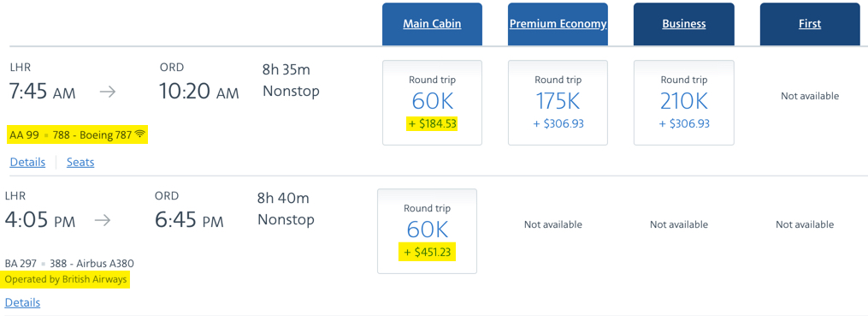Screen dimensions: 868x316
Task: Click the arrow between LHR 4:05 PM and ORD
Action: pos(103,221)
